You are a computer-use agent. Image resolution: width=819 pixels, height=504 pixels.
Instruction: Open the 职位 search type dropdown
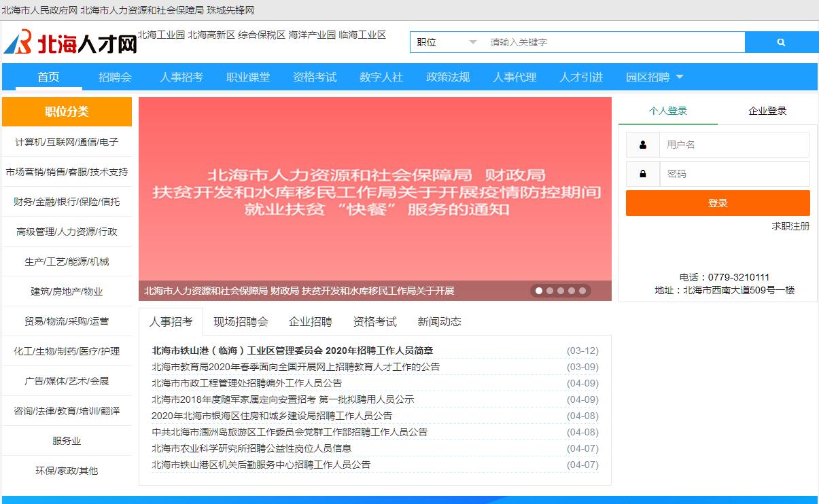pyautogui.click(x=446, y=42)
